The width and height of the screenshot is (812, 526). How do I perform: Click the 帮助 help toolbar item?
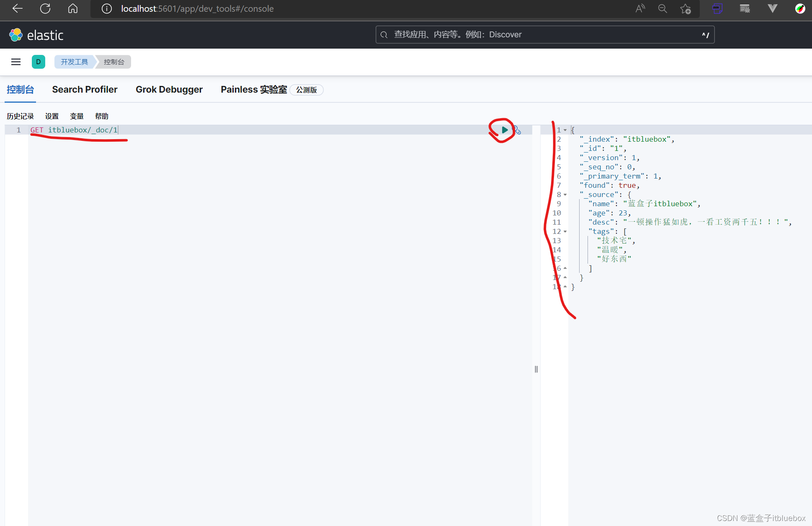coord(102,116)
